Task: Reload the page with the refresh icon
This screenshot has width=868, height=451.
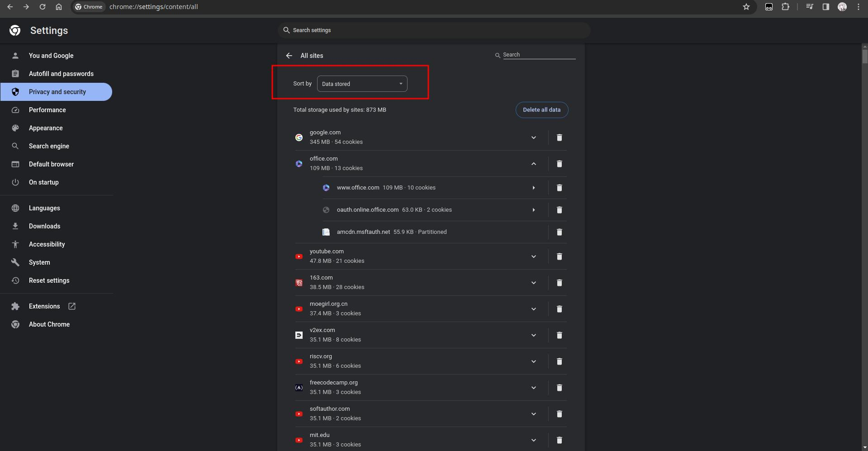Action: 43,7
